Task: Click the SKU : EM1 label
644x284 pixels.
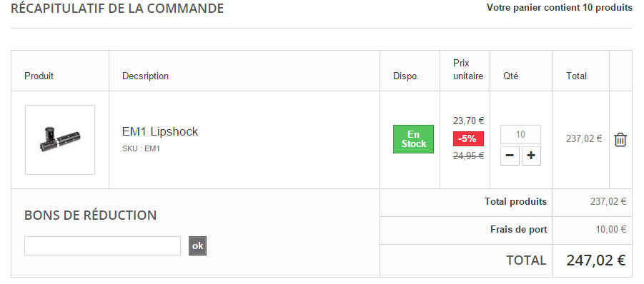Action: tap(141, 148)
